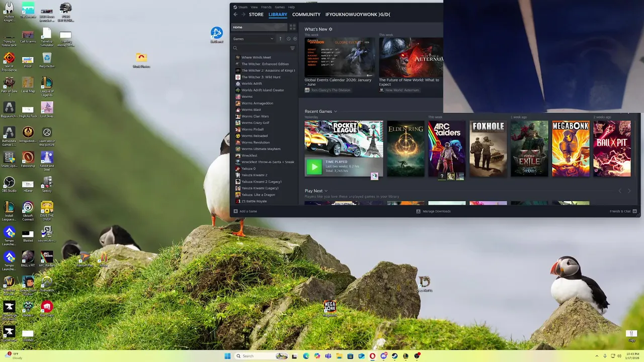The height and width of the screenshot is (362, 644).
Task: Click Add a Game button
Action: click(x=246, y=211)
